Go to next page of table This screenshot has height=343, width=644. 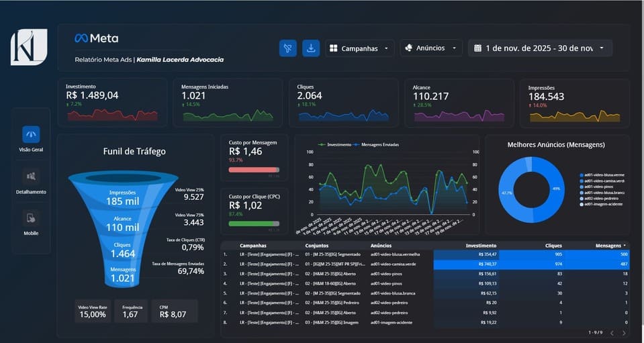(x=624, y=333)
